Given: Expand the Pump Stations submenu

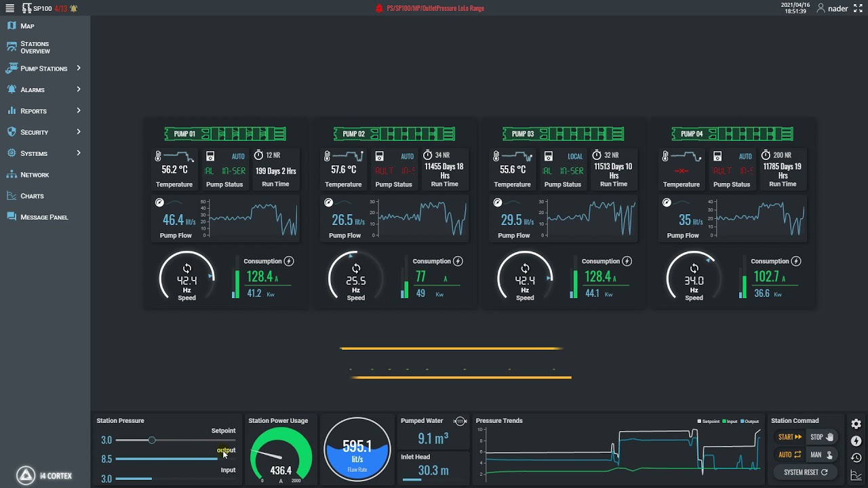Looking at the screenshot, I should (x=79, y=68).
